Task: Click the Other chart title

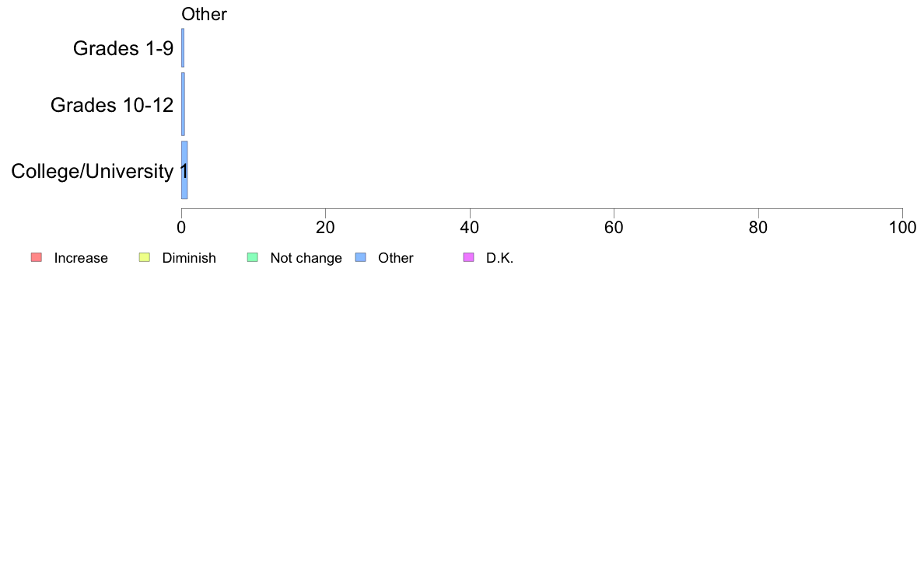Action: point(204,14)
